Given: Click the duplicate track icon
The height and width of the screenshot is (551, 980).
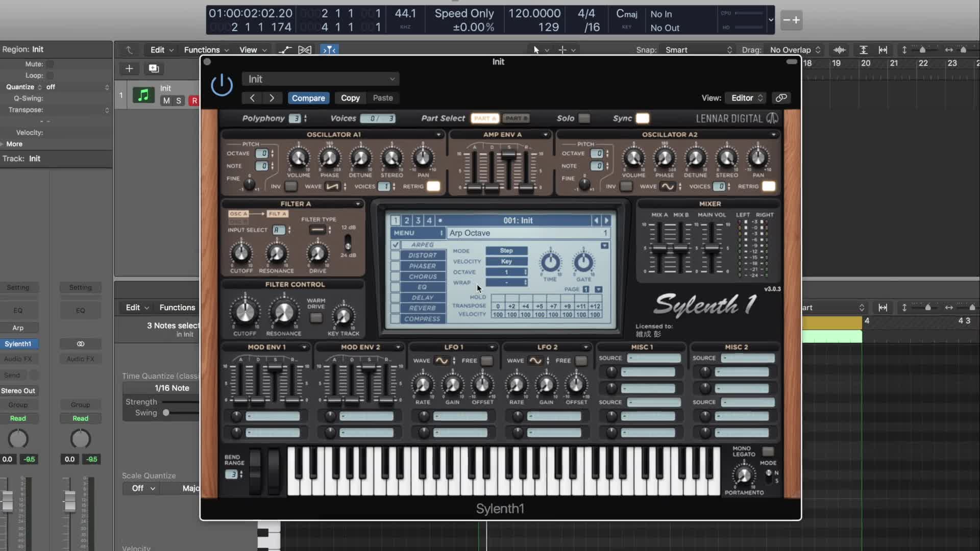Looking at the screenshot, I should tap(154, 68).
